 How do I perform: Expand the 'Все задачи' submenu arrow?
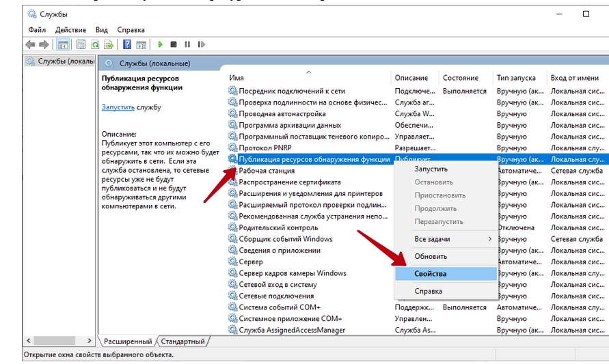[489, 239]
